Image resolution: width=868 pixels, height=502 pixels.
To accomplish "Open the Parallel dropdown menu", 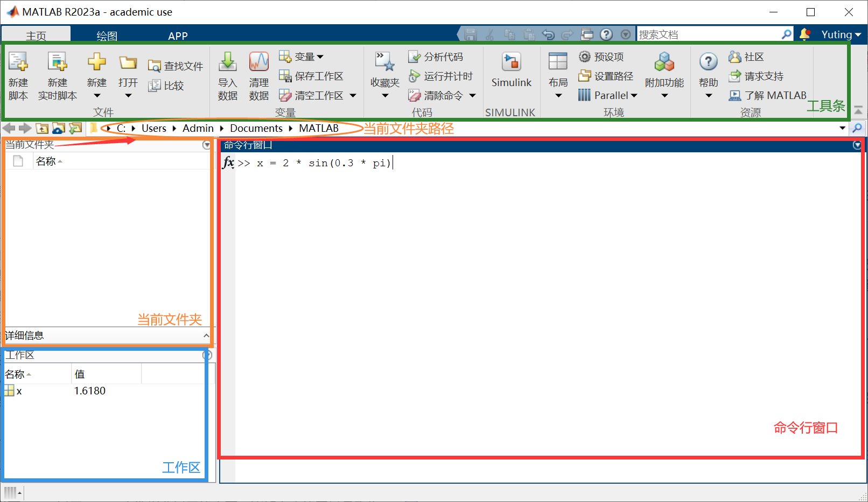I will pyautogui.click(x=607, y=95).
